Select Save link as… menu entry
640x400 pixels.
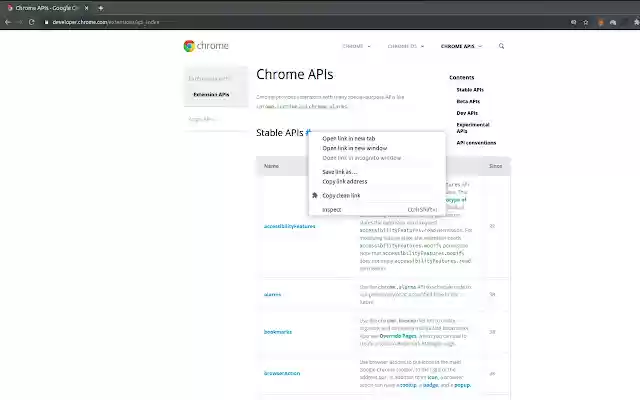[x=377, y=172]
